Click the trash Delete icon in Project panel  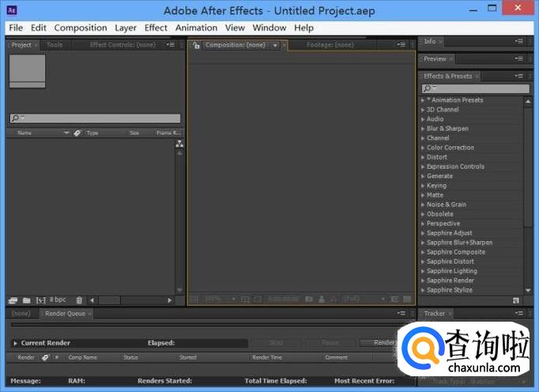click(79, 300)
